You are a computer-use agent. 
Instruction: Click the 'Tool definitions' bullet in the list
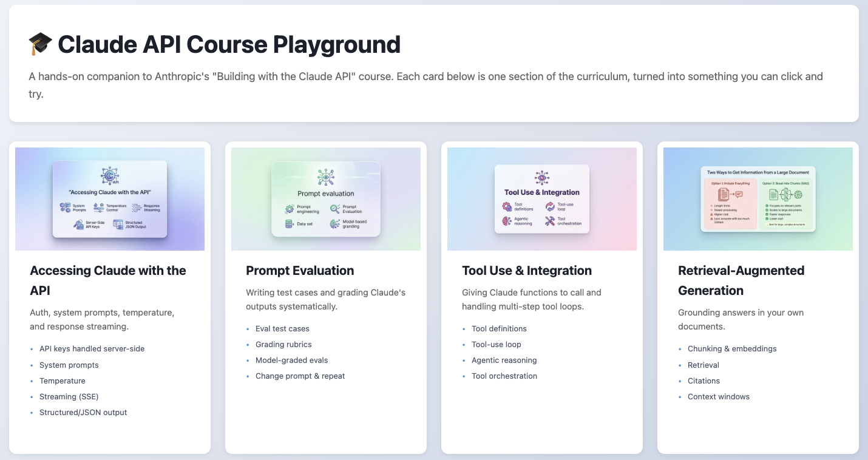tap(499, 329)
